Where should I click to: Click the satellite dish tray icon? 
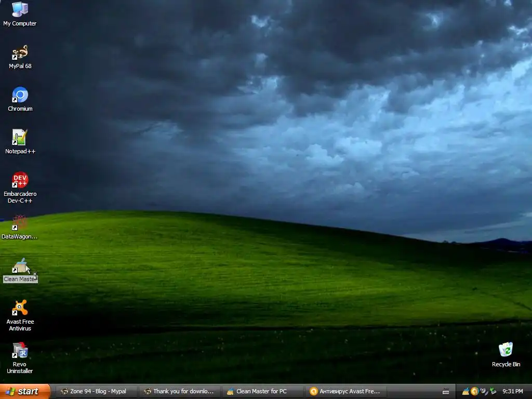click(x=484, y=391)
